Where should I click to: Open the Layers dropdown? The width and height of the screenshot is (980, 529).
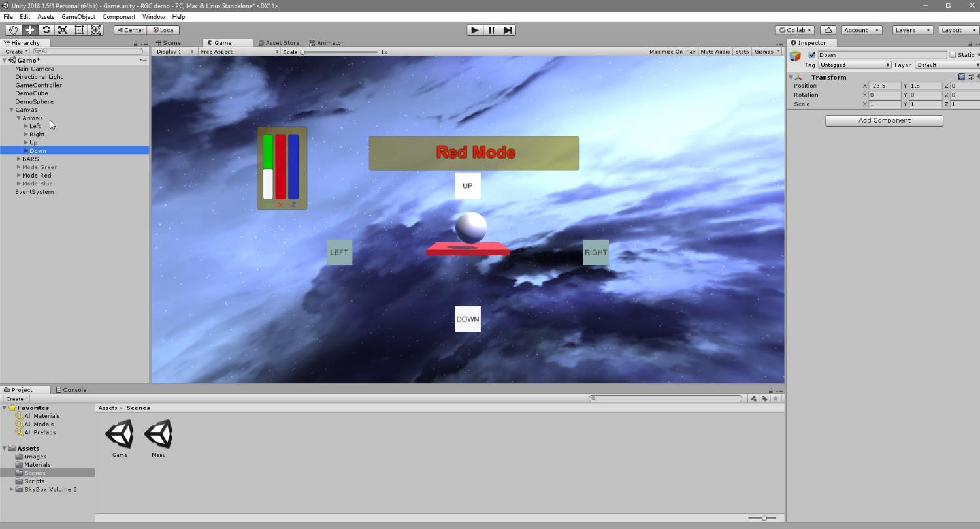coord(911,30)
